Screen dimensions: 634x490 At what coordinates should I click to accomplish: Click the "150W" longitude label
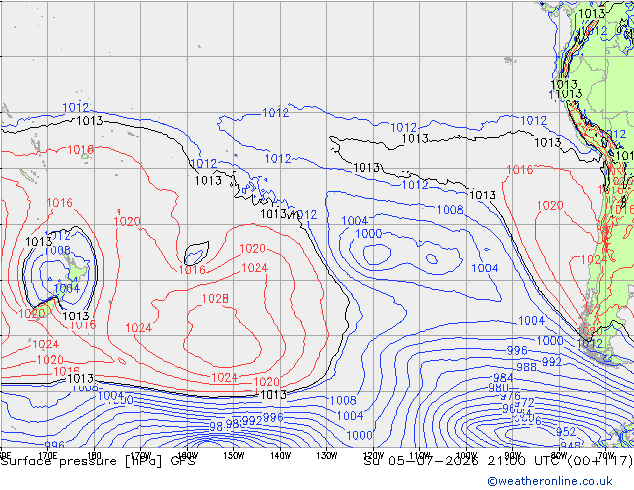(x=234, y=456)
